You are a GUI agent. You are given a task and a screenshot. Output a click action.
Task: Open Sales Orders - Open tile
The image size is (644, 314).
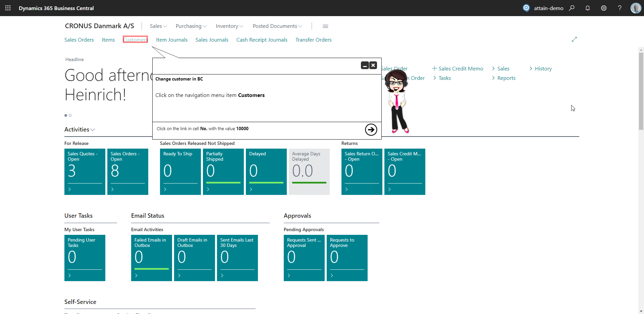click(128, 172)
